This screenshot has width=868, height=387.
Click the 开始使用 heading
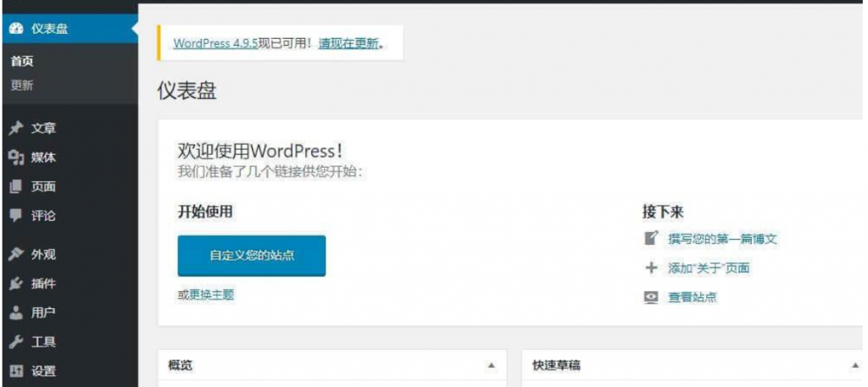[x=205, y=211]
